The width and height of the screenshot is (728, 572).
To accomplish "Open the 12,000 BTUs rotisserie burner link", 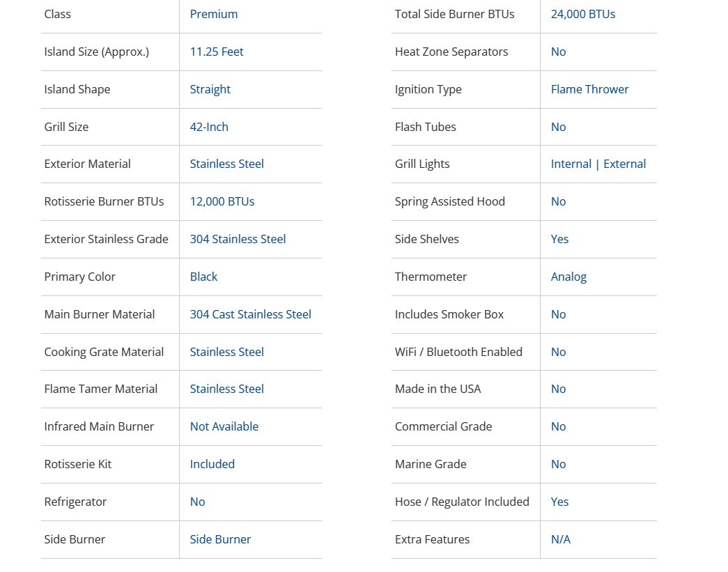I will (x=222, y=201).
